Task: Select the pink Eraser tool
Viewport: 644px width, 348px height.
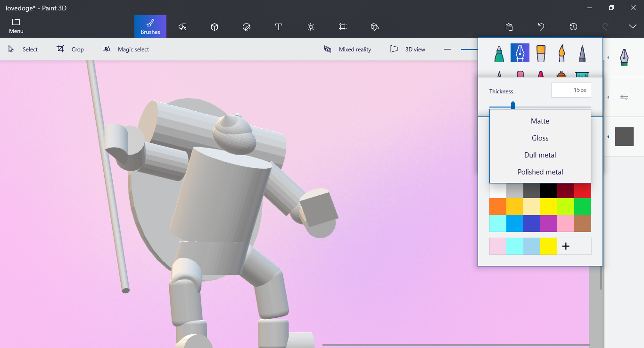Action: 520,74
